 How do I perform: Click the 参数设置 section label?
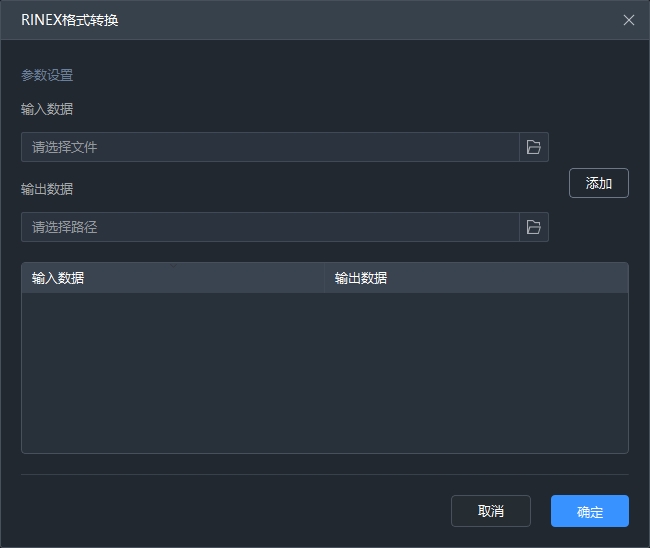pos(47,75)
